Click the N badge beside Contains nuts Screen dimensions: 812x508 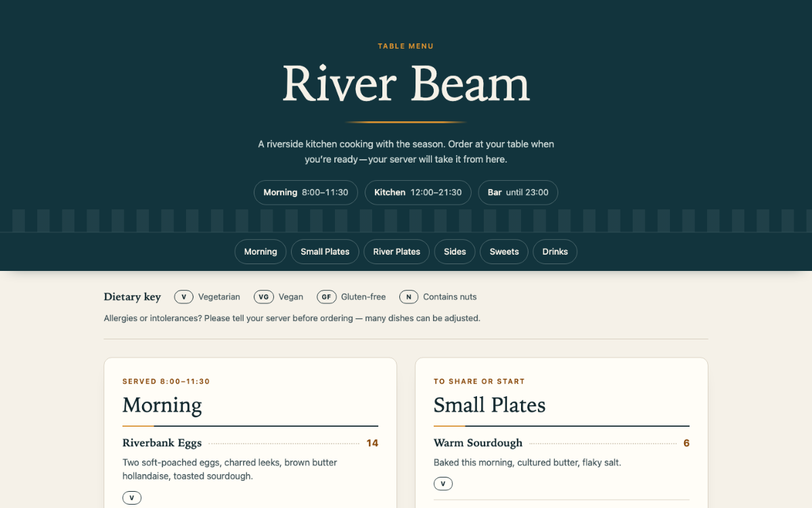click(x=409, y=297)
